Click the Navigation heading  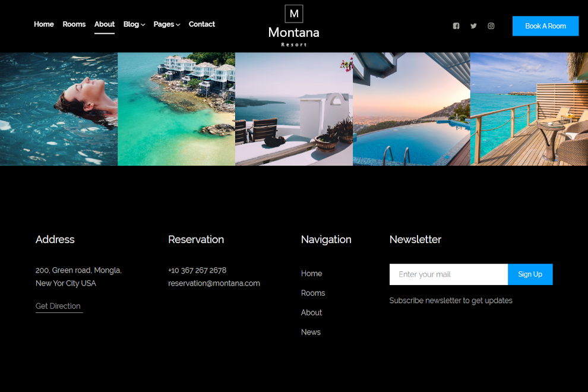coord(326,240)
